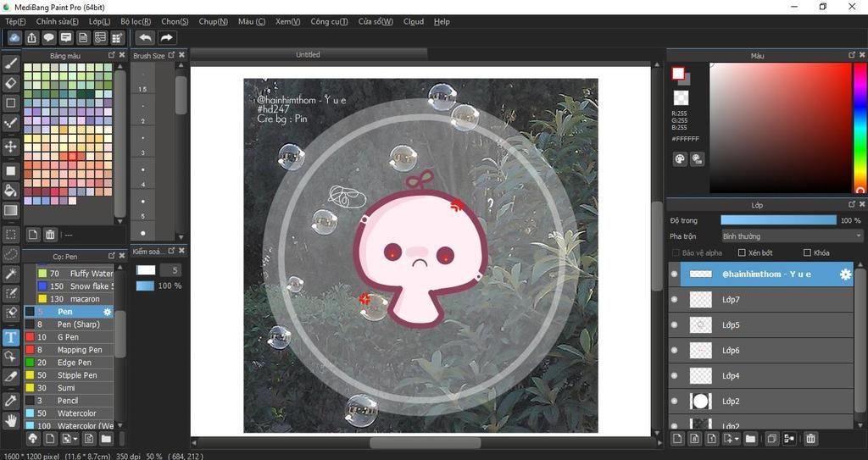Screen dimensions: 868x460
Task: Select the Select Eraser tool
Action: 10,313
